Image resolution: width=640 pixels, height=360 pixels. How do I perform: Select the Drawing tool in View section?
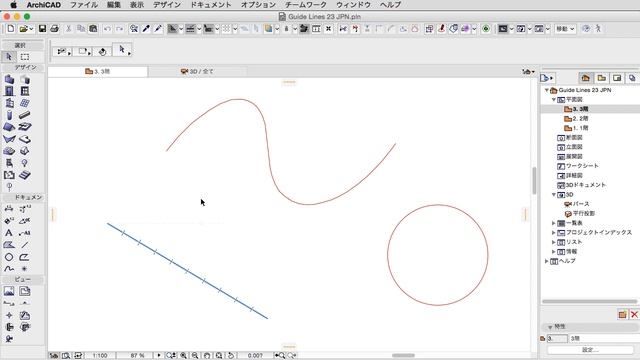[x=25, y=291]
